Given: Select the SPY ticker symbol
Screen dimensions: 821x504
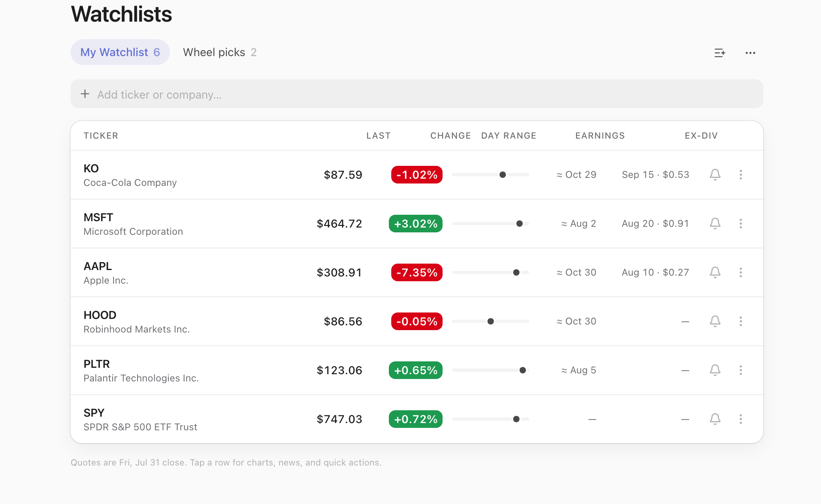Looking at the screenshot, I should pos(94,413).
